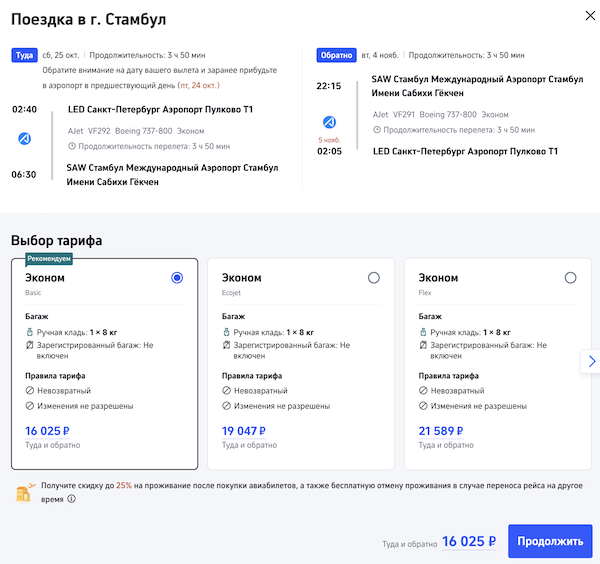The image size is (600, 564).
Task: Click the AJet airline logo on outbound flight
Action: tap(25, 138)
